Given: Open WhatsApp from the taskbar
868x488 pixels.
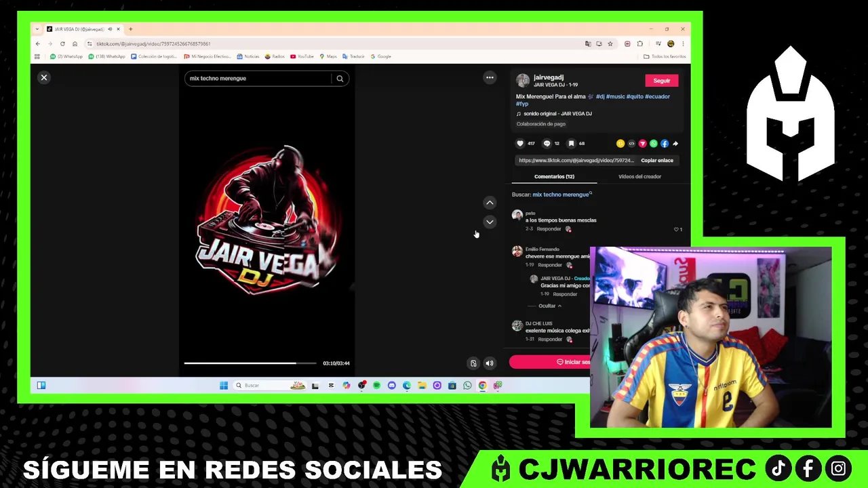Looking at the screenshot, I should (467, 386).
